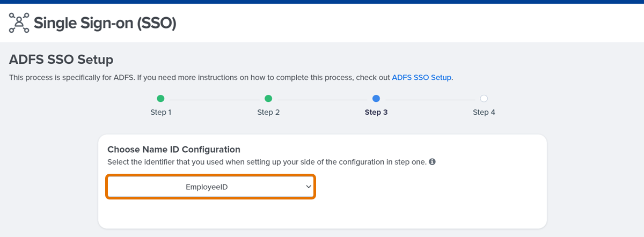Switch to the Step 2 label
The height and width of the screenshot is (237, 644).
click(268, 113)
